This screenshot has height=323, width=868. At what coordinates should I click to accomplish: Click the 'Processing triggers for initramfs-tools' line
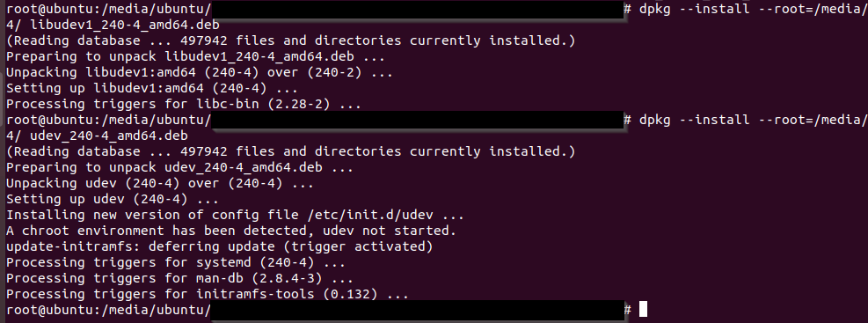point(208,294)
